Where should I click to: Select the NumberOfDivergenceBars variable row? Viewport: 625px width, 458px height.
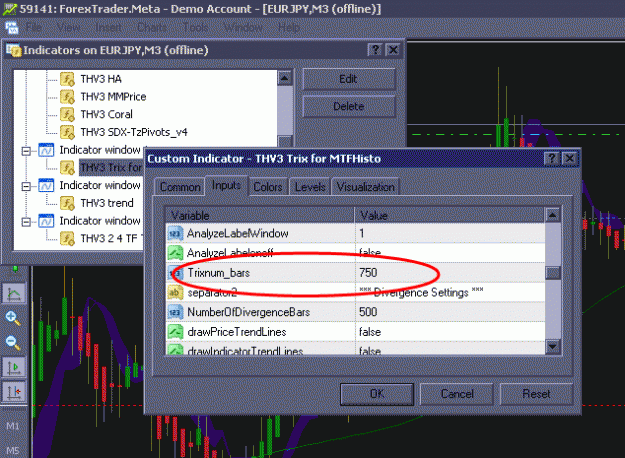pos(355,312)
